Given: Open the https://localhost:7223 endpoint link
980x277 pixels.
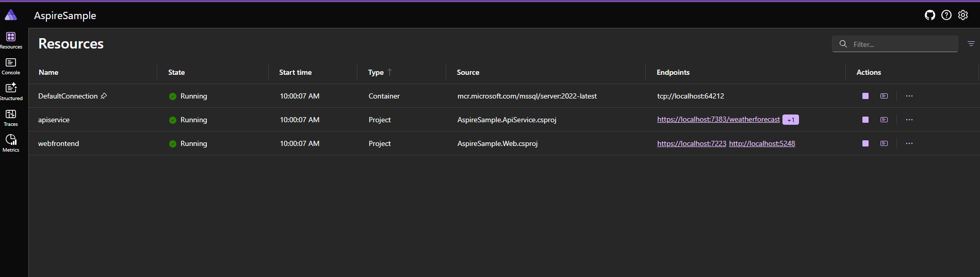Looking at the screenshot, I should [x=692, y=143].
